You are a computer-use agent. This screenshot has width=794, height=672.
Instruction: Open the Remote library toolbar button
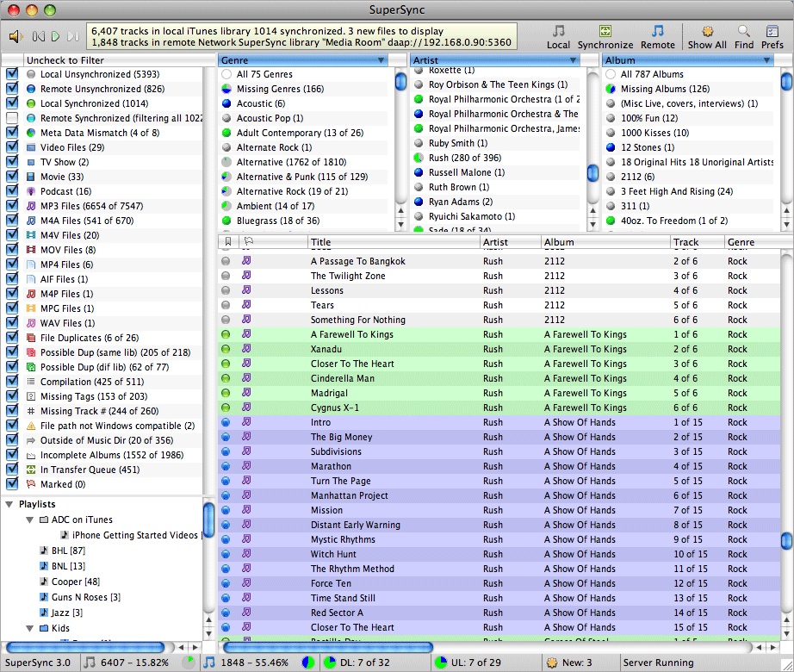657,37
